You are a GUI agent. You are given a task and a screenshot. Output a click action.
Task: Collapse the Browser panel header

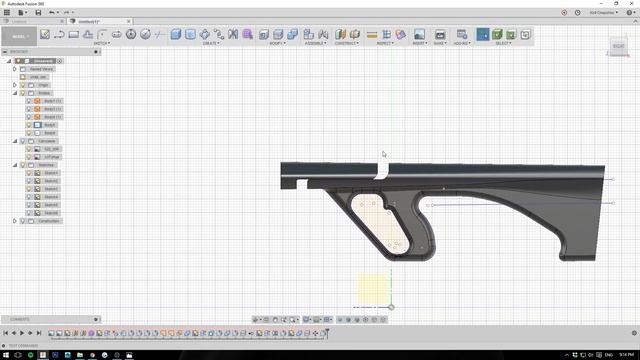coord(5,52)
